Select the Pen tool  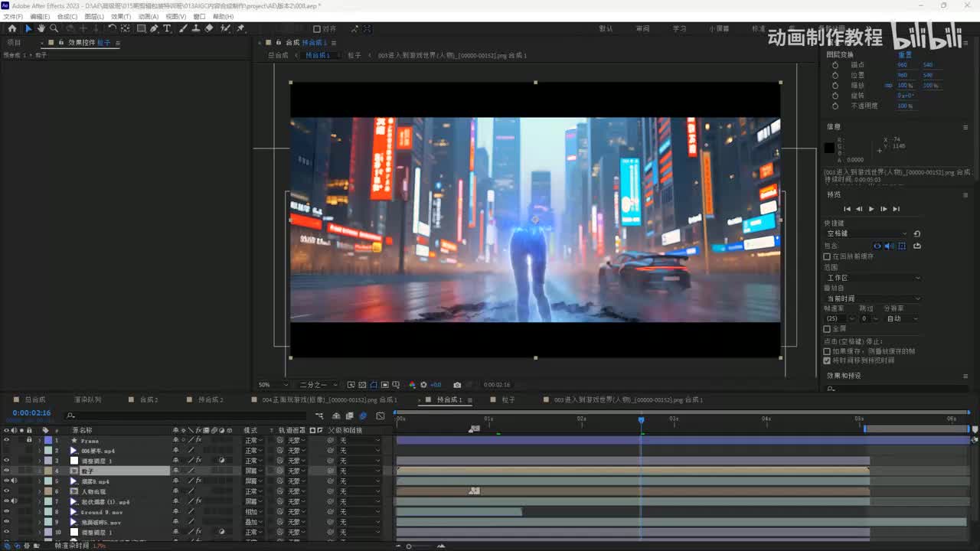pyautogui.click(x=154, y=28)
